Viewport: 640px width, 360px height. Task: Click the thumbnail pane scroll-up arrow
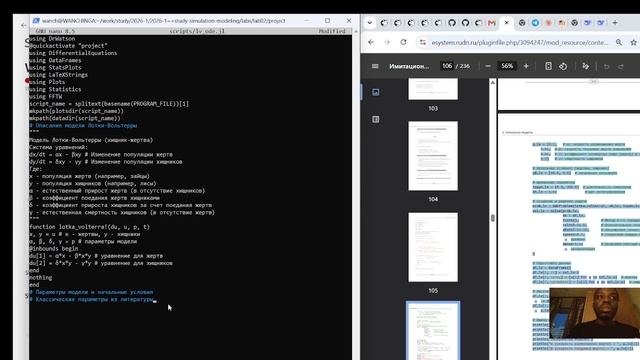(x=493, y=82)
